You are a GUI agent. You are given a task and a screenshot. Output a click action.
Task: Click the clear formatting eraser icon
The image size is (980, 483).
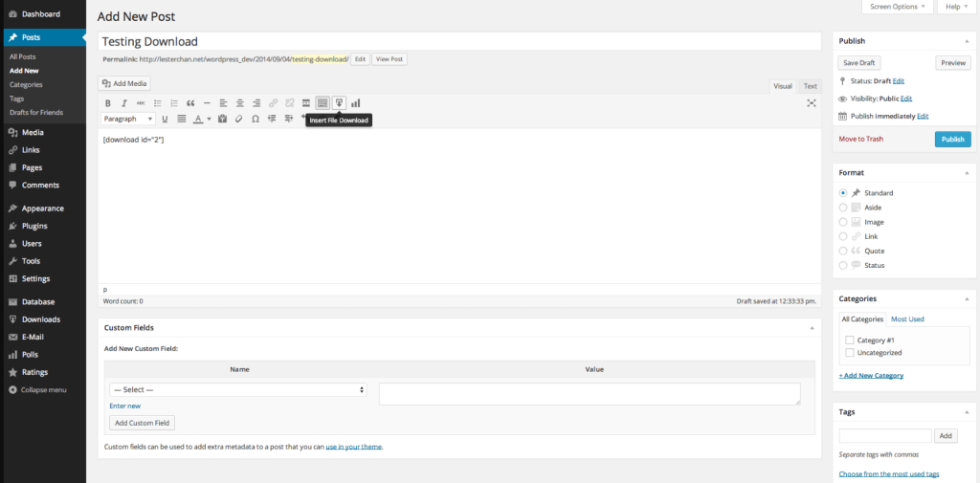point(238,119)
